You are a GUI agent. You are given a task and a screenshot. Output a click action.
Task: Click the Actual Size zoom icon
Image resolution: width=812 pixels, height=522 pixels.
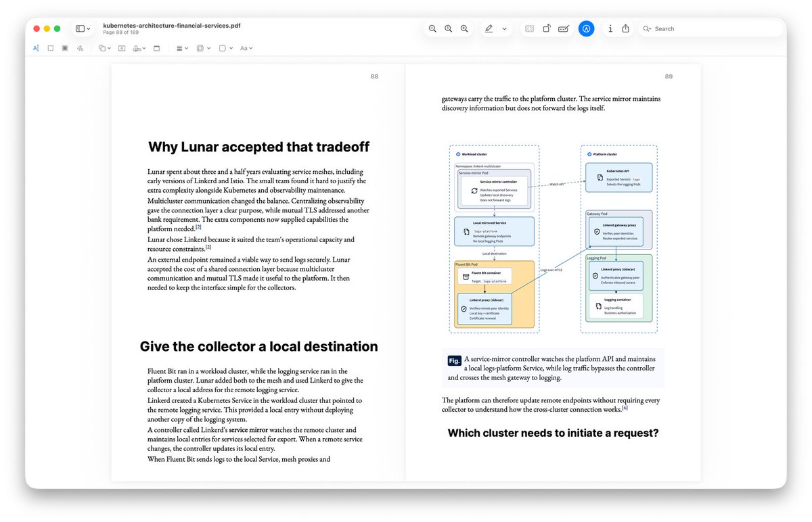[x=448, y=28]
